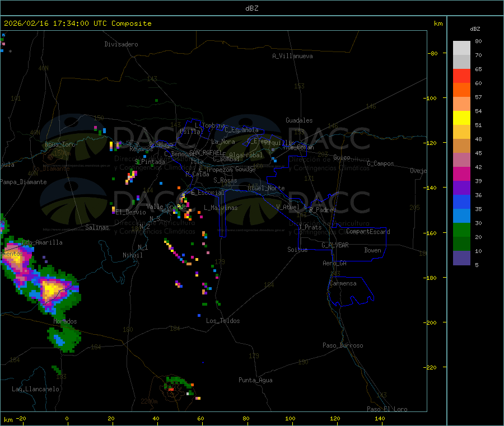Click the G_Campos label
The image size is (504, 426).
[380, 163]
